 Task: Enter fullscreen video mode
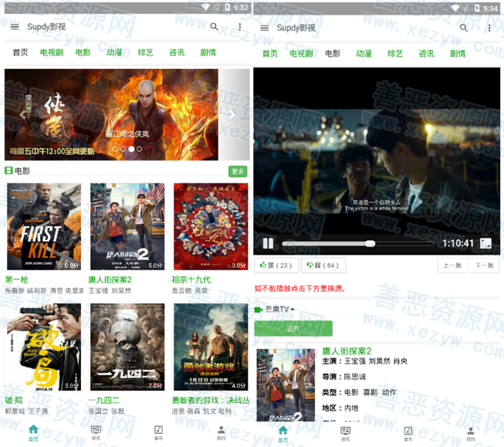pyautogui.click(x=485, y=243)
